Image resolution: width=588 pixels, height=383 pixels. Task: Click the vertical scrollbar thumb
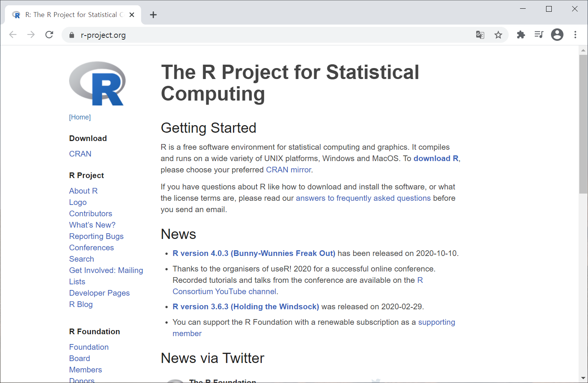tap(583, 124)
